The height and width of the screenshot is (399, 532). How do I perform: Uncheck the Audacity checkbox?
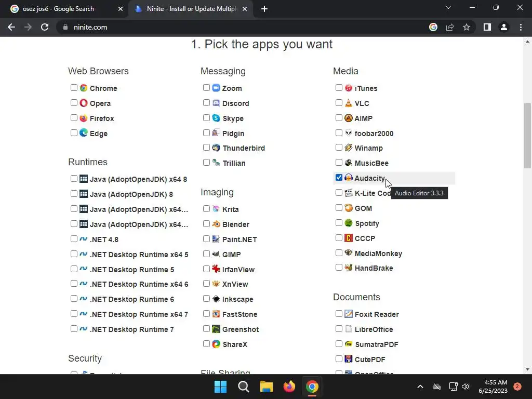coord(339,178)
